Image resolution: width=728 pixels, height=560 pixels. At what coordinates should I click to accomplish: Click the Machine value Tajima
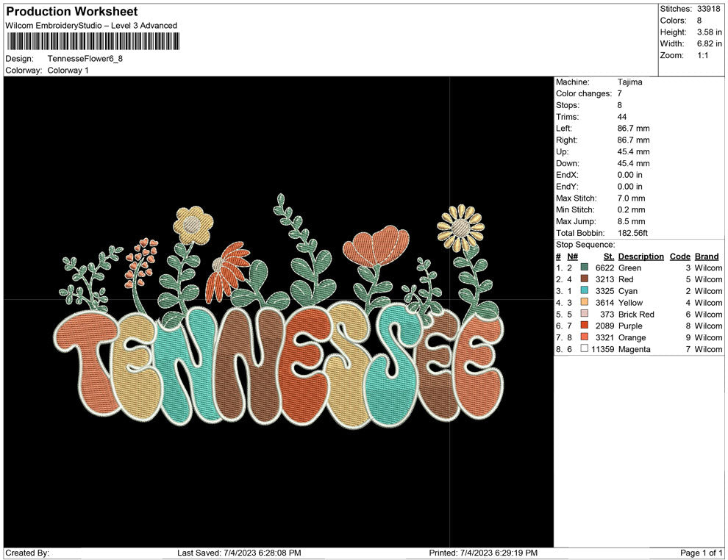pyautogui.click(x=629, y=82)
